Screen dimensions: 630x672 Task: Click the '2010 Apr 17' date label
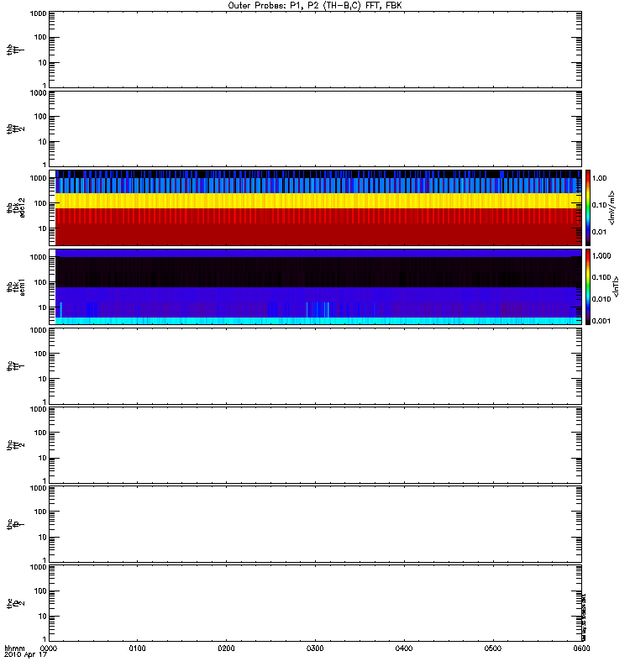25,655
